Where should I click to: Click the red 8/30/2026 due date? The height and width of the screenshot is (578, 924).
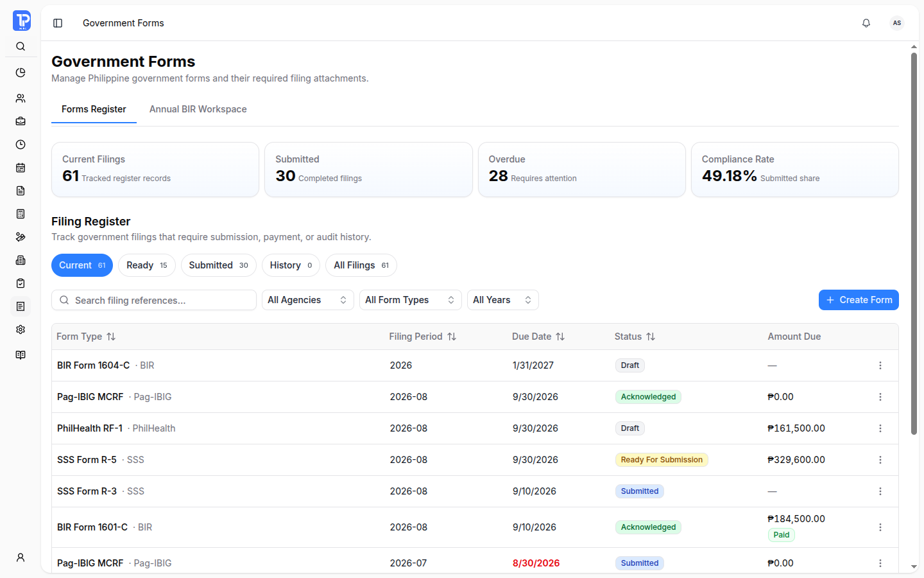click(x=536, y=563)
